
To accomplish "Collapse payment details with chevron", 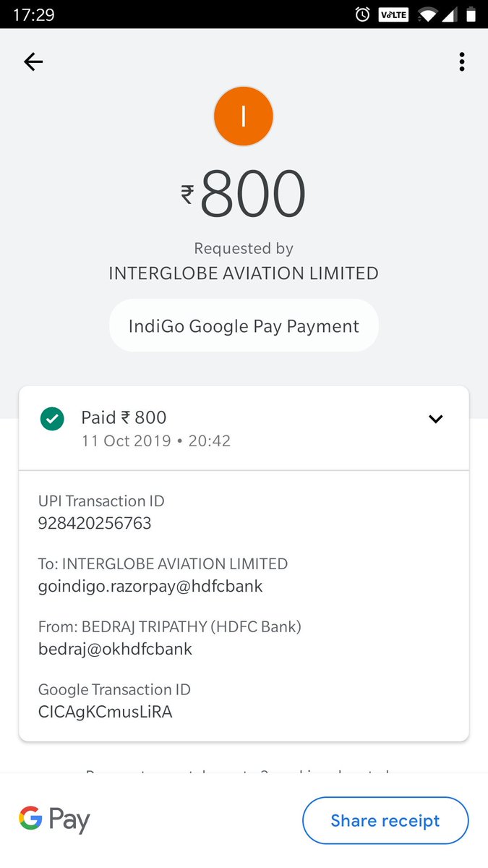I will click(435, 419).
